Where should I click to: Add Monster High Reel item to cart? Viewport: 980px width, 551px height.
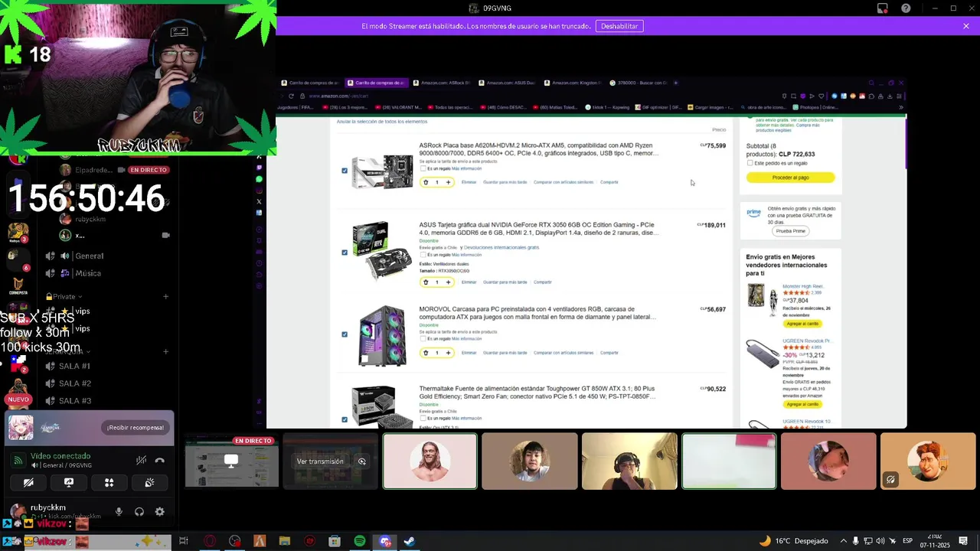[x=802, y=324]
